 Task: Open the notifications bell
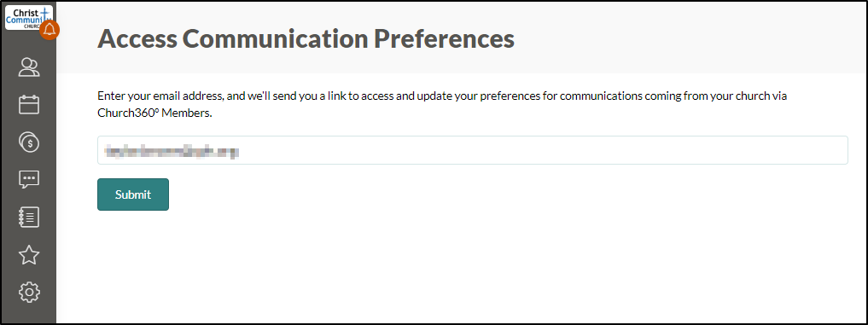(x=50, y=30)
